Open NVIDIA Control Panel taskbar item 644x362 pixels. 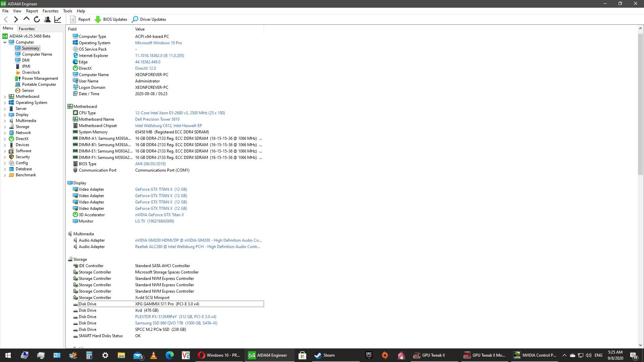tap(535, 355)
